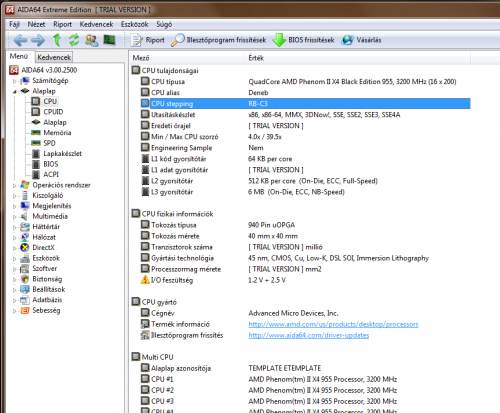Select the Engineering Sample row

305,148
